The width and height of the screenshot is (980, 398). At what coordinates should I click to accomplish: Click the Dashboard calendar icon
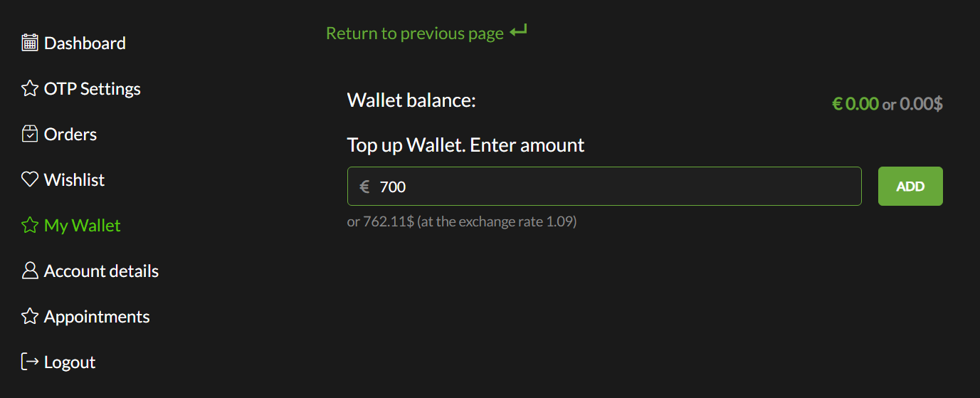point(29,43)
